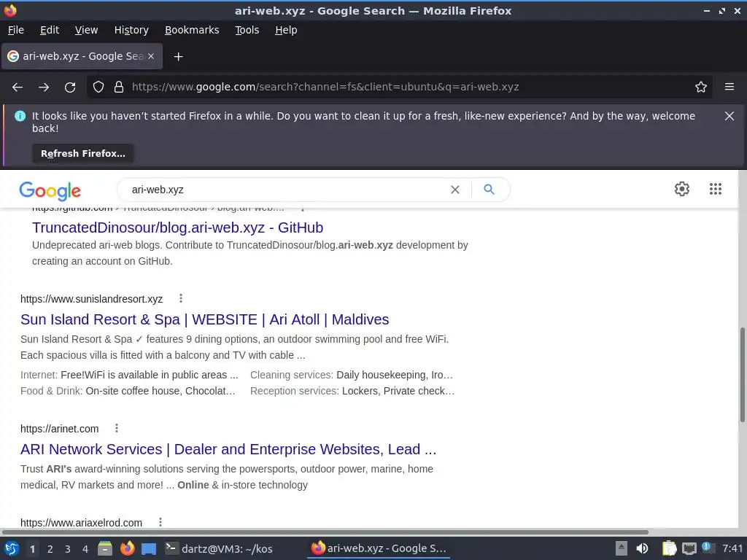Image resolution: width=747 pixels, height=560 pixels.
Task: Click the eject removable media tray icon
Action: (x=621, y=548)
